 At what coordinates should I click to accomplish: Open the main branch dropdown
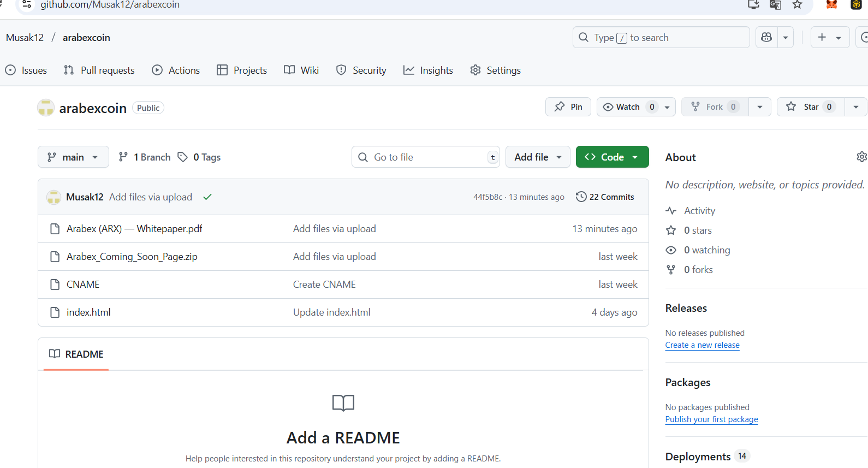pos(73,157)
